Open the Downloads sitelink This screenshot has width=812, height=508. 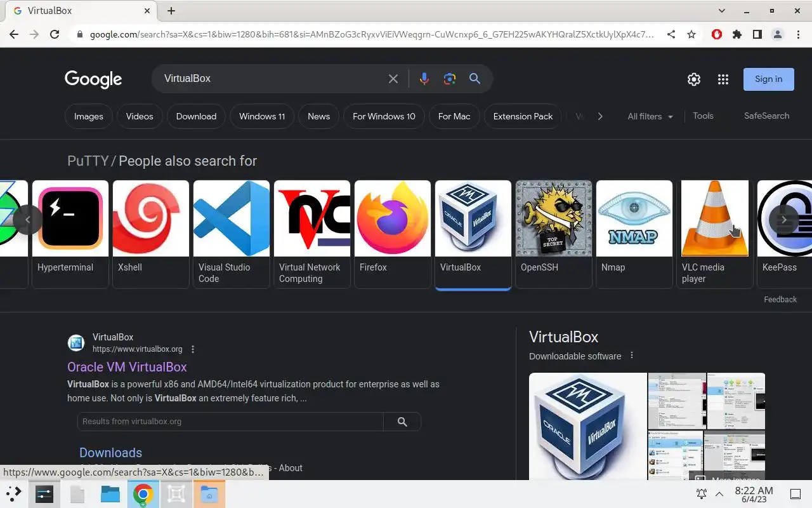[110, 453]
